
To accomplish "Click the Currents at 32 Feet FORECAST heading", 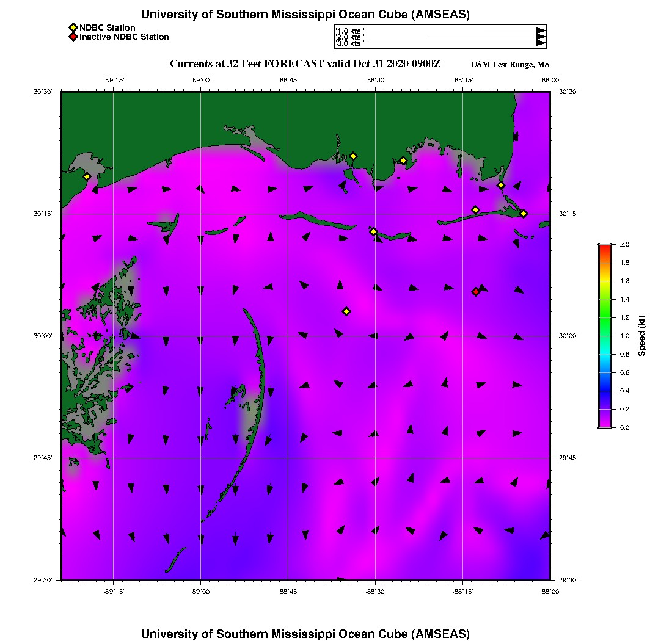I will [305, 64].
